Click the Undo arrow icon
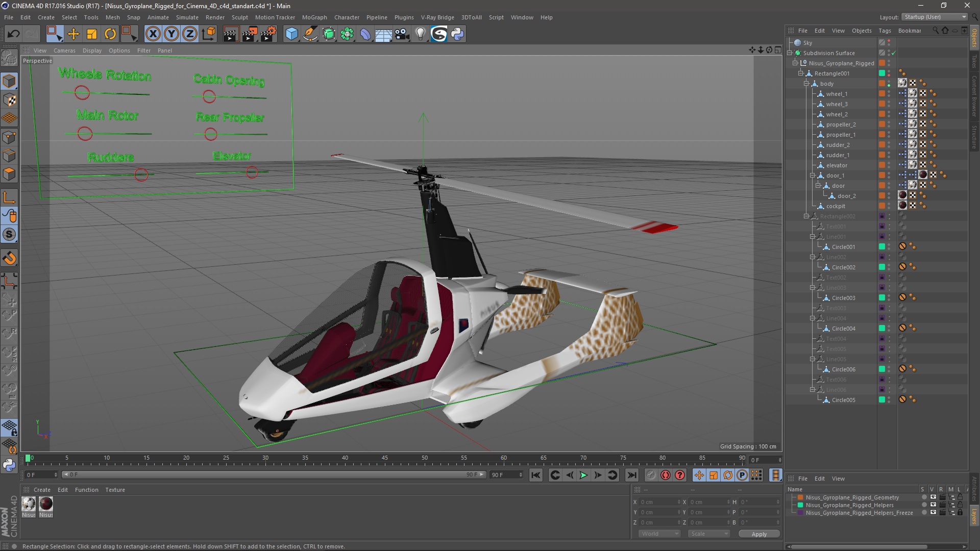Image resolution: width=980 pixels, height=551 pixels. [13, 34]
